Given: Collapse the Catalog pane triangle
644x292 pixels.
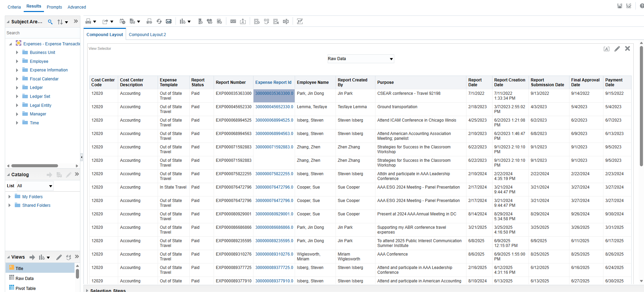Looking at the screenshot, I should click(9, 175).
